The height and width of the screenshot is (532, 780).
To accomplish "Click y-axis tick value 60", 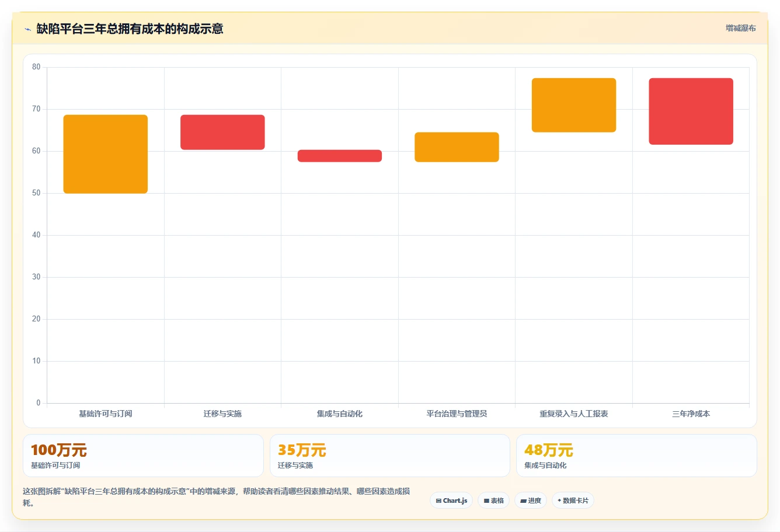I will point(36,151).
